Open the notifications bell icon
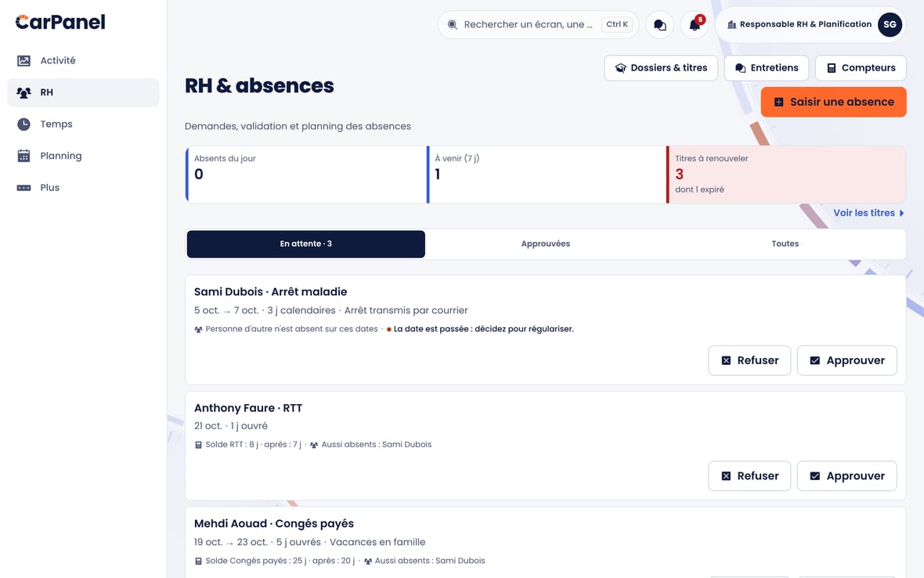The image size is (924, 578). (x=695, y=25)
